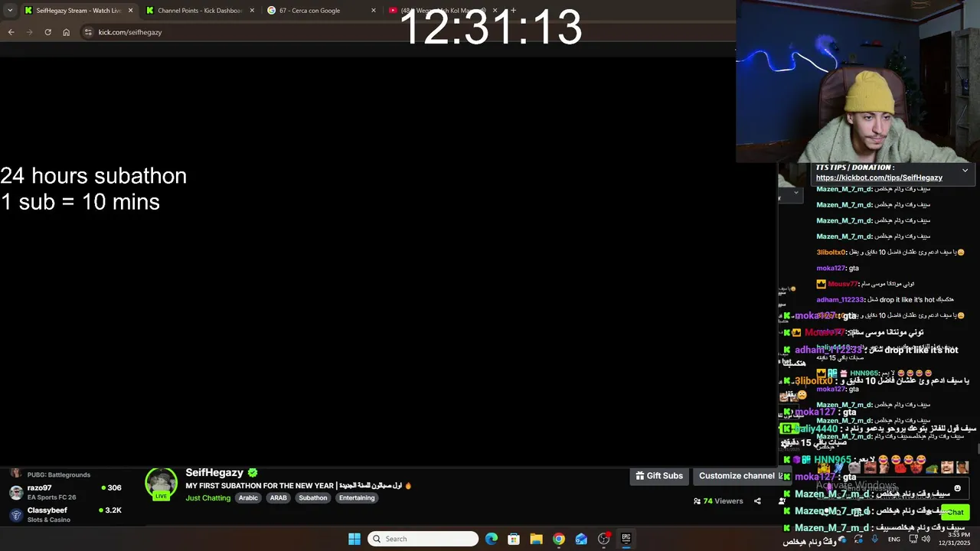The image size is (980, 551).
Task: Open razo97 channel in sidebar
Action: [65, 492]
